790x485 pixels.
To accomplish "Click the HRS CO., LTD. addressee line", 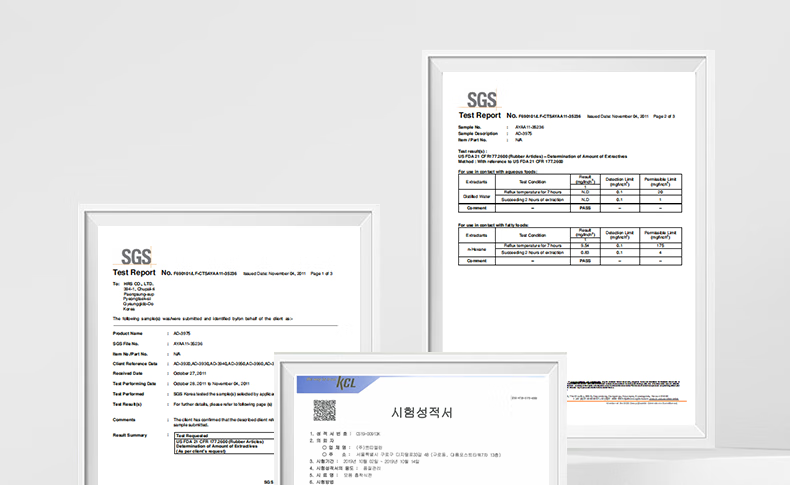I will [138, 284].
